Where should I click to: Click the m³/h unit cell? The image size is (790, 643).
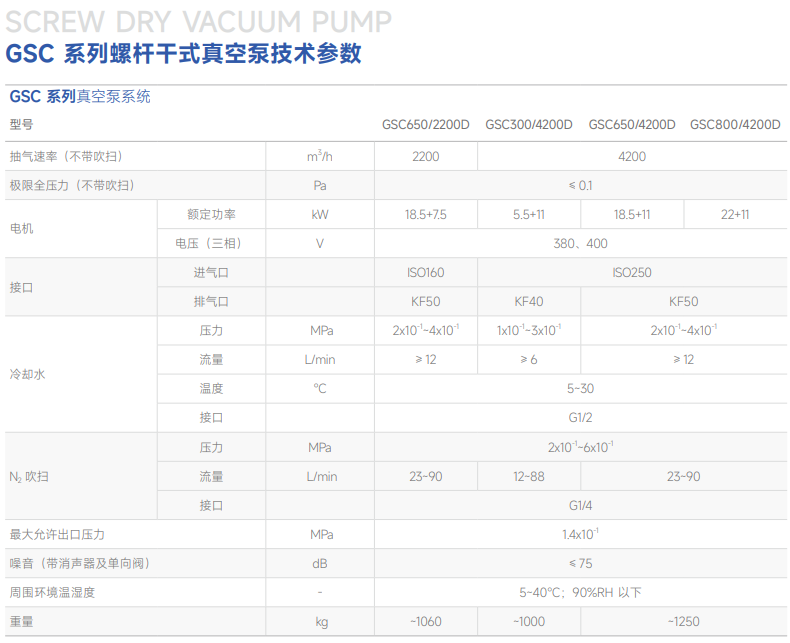click(x=320, y=157)
